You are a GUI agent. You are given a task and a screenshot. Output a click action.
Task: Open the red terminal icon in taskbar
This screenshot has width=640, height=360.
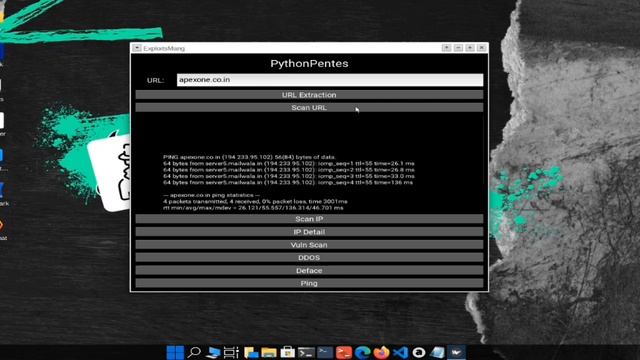point(344,352)
